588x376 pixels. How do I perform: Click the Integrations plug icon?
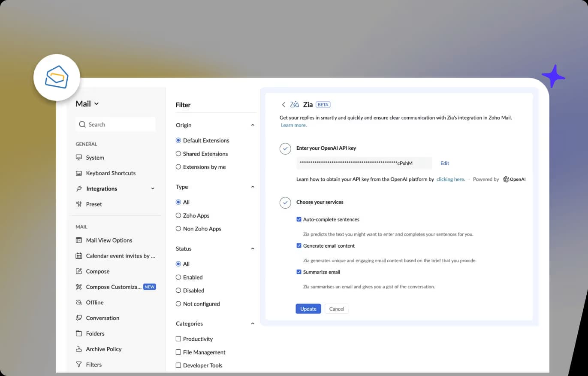click(79, 189)
